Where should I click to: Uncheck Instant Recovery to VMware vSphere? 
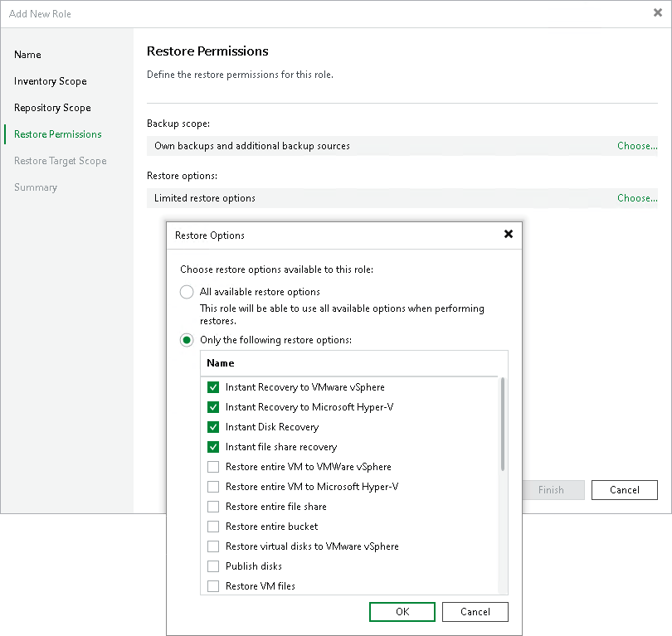tap(213, 387)
